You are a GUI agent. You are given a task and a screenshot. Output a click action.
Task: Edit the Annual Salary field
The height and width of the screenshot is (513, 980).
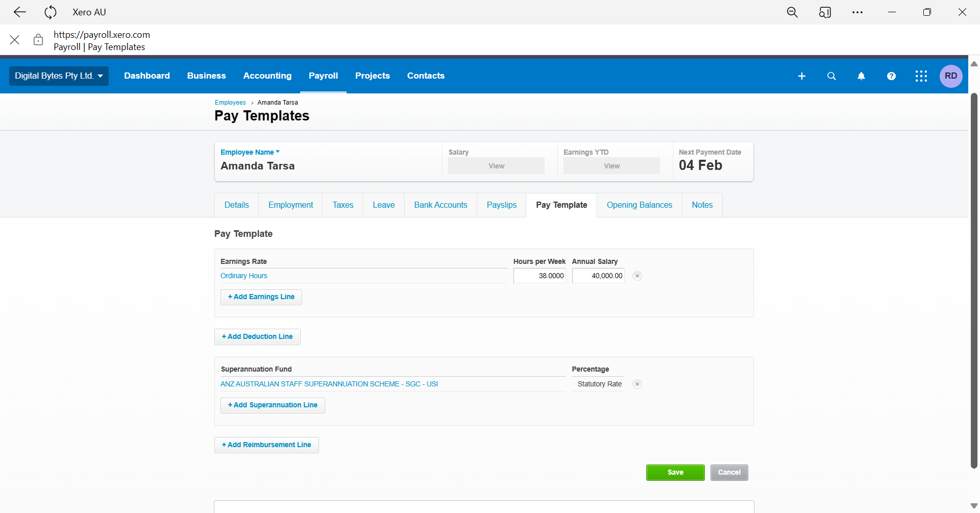click(x=598, y=276)
